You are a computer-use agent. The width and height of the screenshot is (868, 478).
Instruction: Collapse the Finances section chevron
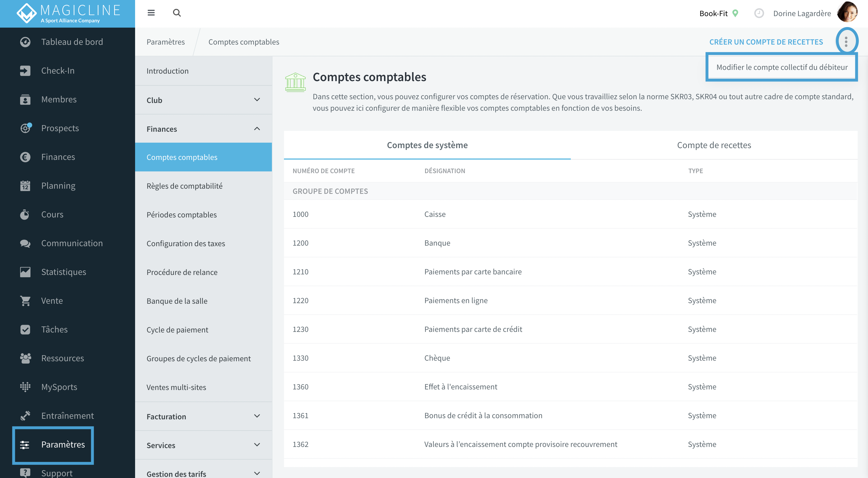[x=257, y=129]
